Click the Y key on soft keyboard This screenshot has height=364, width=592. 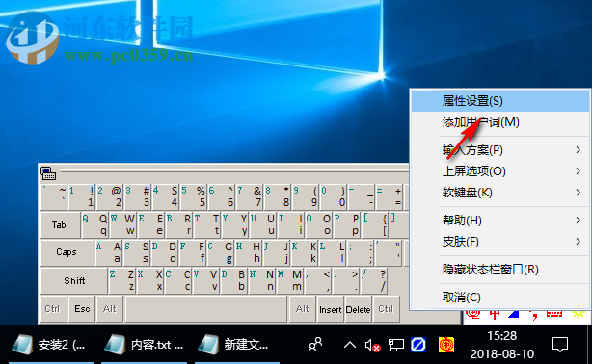point(235,224)
